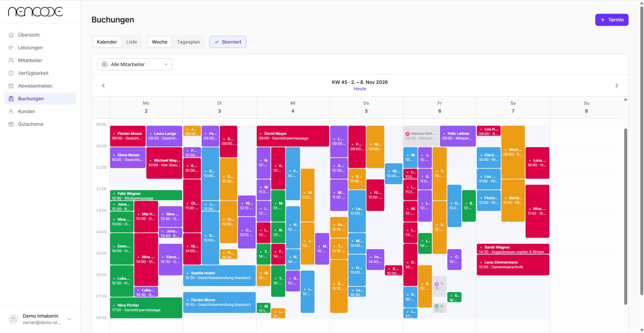Open Felix Wagner Rückenmassage booking

(x=146, y=195)
